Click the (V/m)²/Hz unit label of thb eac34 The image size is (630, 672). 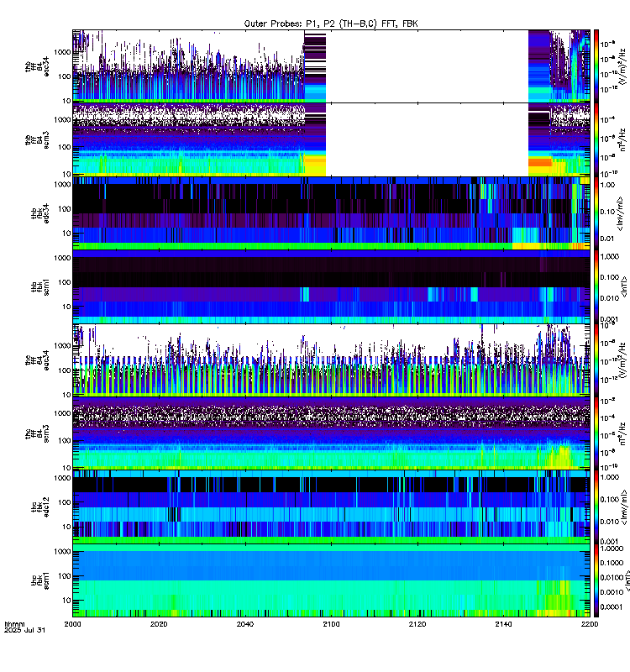tap(622, 66)
